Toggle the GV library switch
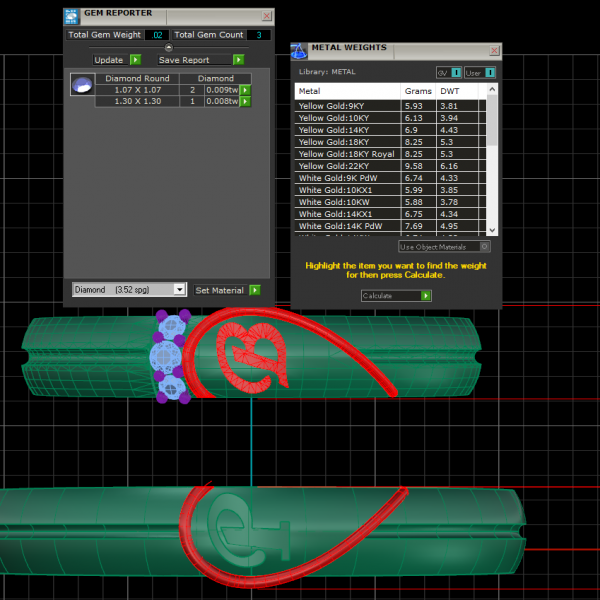 456,73
